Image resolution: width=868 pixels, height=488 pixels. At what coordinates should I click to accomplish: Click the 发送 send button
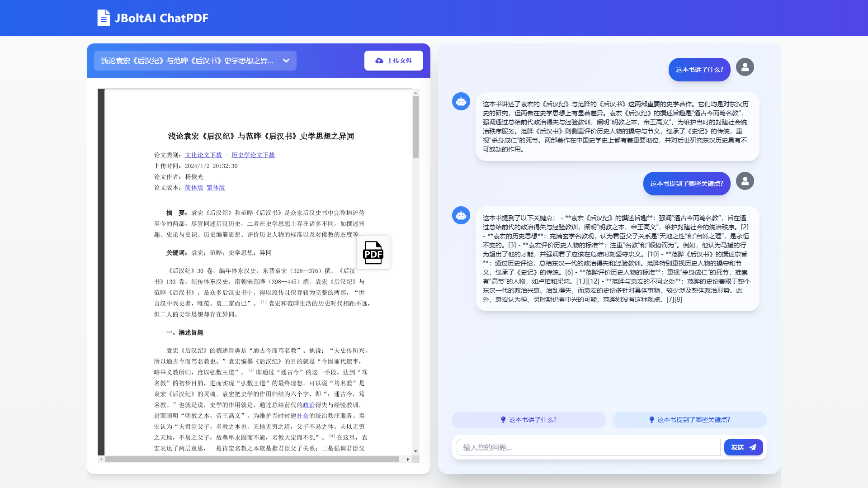[x=744, y=447]
